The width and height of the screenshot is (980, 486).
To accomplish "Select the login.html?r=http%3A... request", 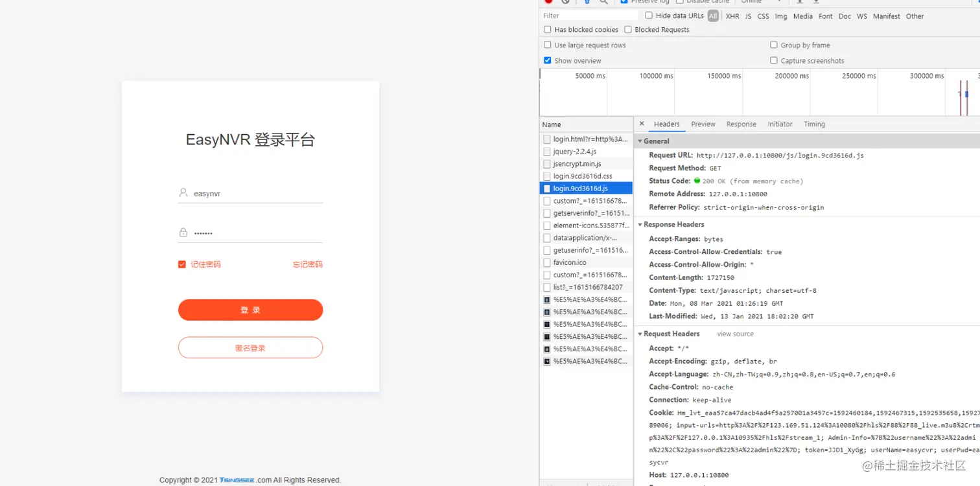I will click(x=586, y=139).
